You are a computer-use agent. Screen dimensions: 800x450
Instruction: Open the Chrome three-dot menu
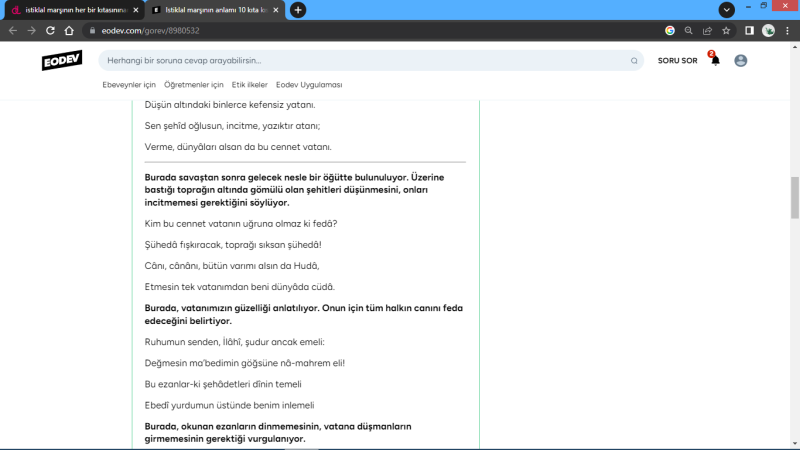tap(787, 31)
